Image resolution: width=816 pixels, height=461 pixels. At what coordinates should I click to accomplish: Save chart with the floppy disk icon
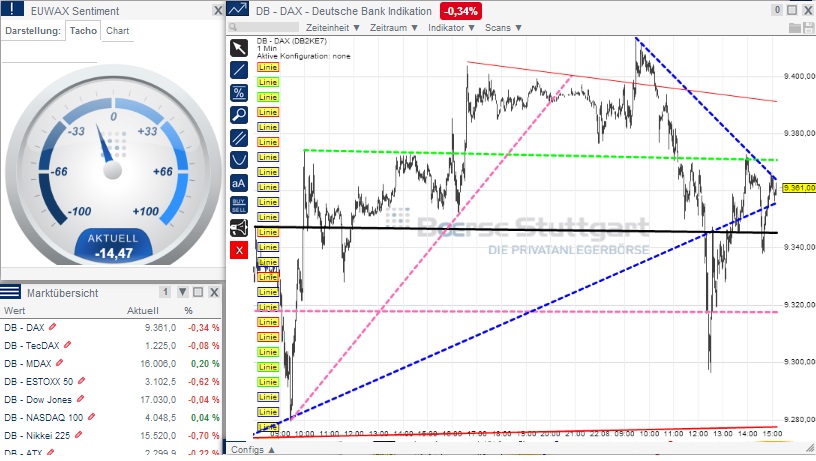click(809, 28)
